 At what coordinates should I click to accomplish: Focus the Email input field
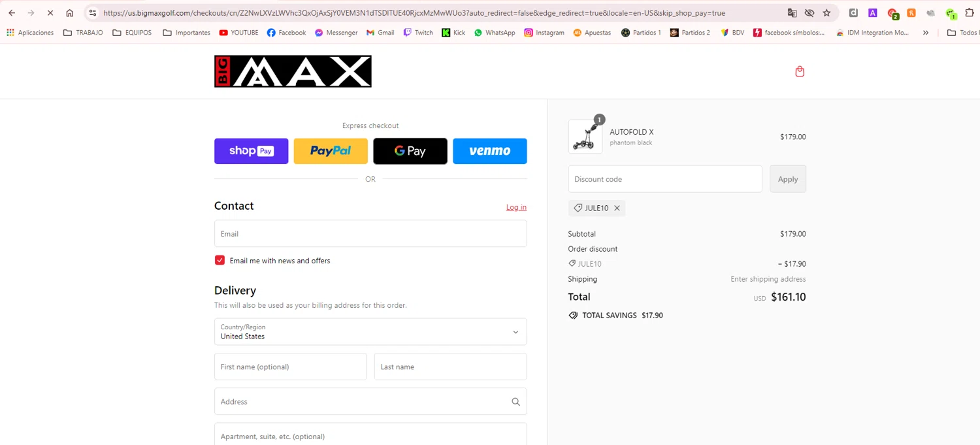(370, 234)
